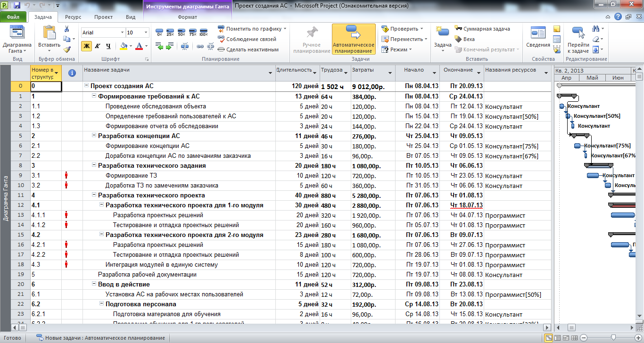Click the Split task icon

click(185, 46)
